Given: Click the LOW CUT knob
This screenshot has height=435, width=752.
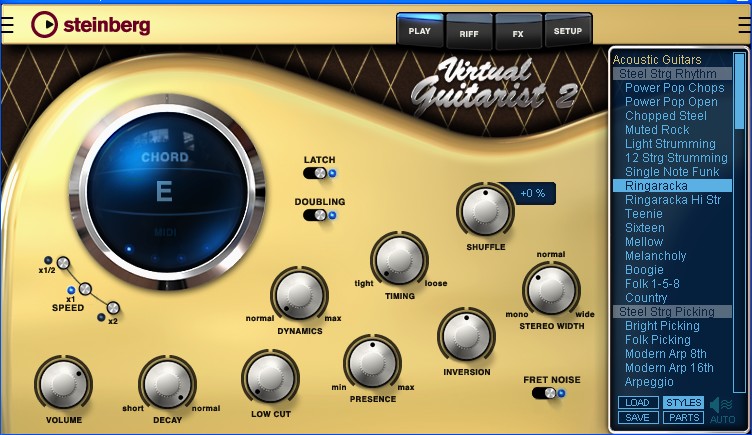Looking at the screenshot, I should [x=270, y=378].
